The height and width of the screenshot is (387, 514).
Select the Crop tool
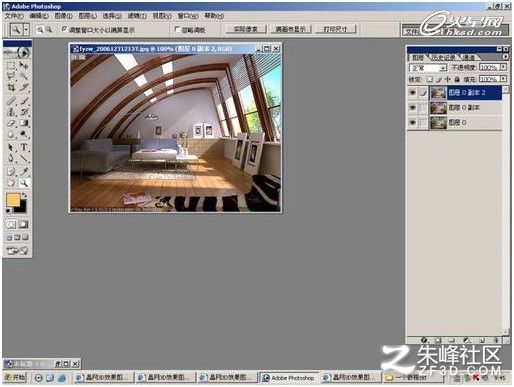coord(11,88)
